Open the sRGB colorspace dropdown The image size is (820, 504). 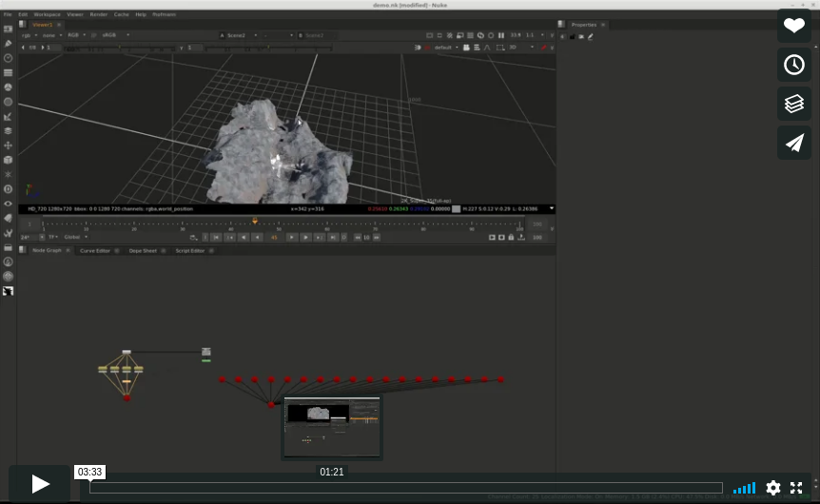[114, 35]
